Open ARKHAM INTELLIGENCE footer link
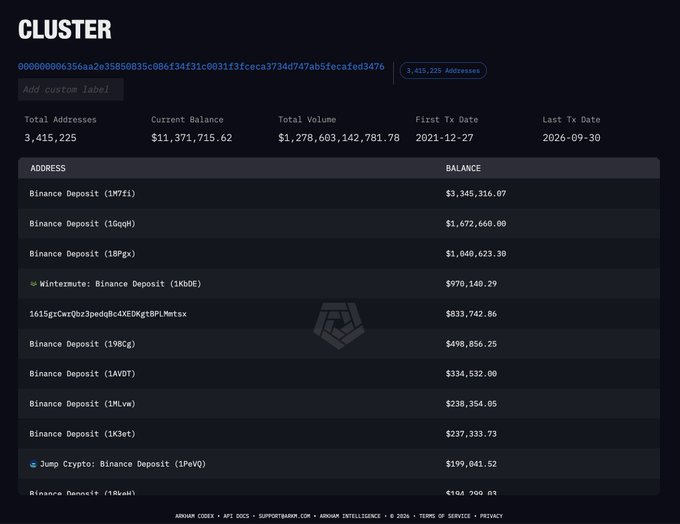680x524 pixels. click(350, 516)
